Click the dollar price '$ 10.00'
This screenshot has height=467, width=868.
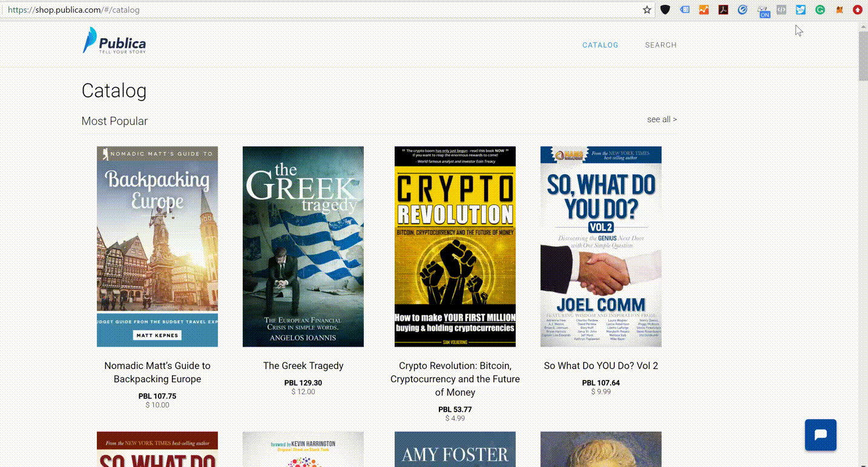pos(157,405)
